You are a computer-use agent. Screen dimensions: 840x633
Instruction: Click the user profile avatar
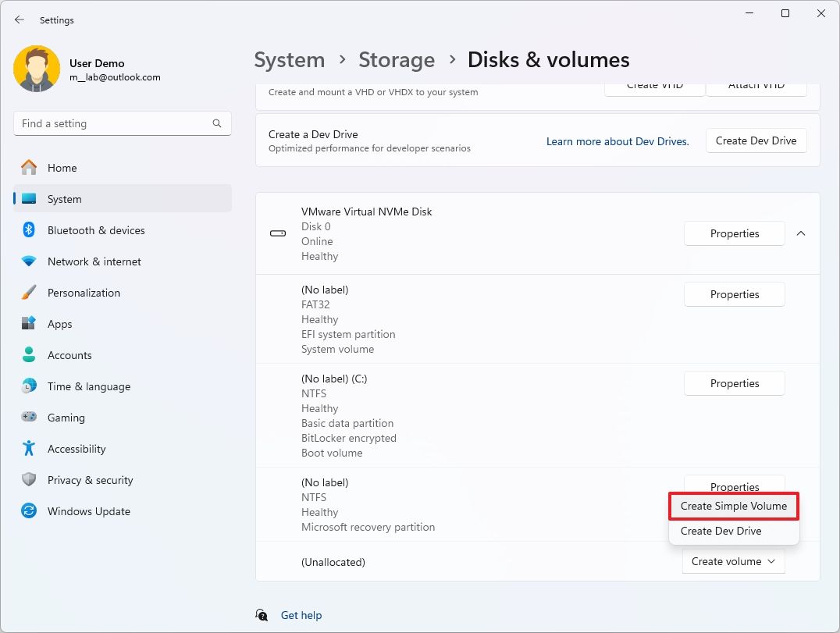tap(37, 69)
